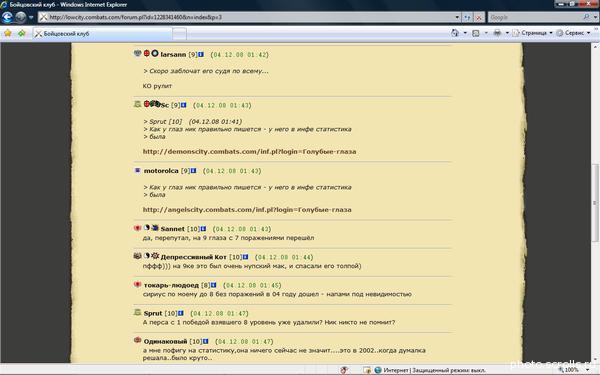Open a new blank tab
The height and width of the screenshot is (375, 600).
pyautogui.click(x=179, y=34)
